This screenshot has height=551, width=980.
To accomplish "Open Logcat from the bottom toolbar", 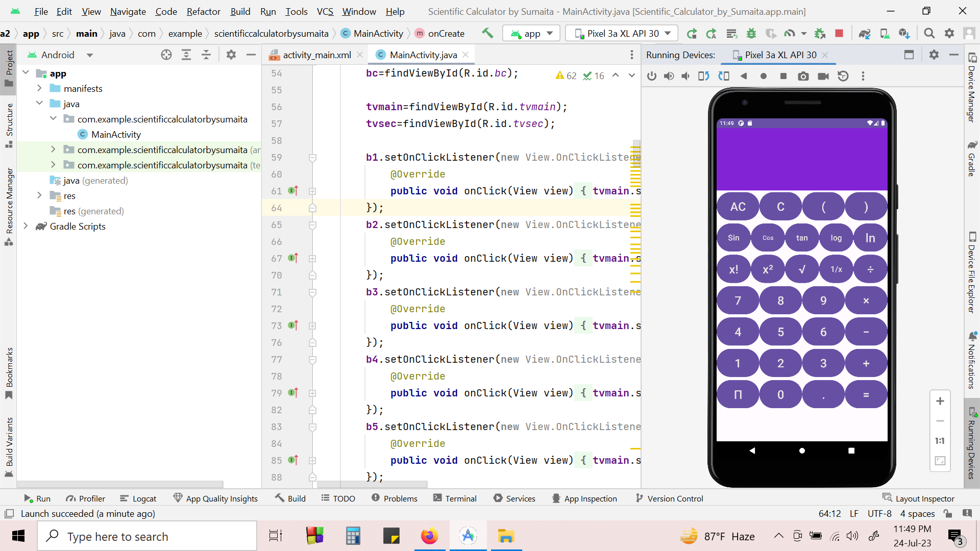I will (138, 498).
